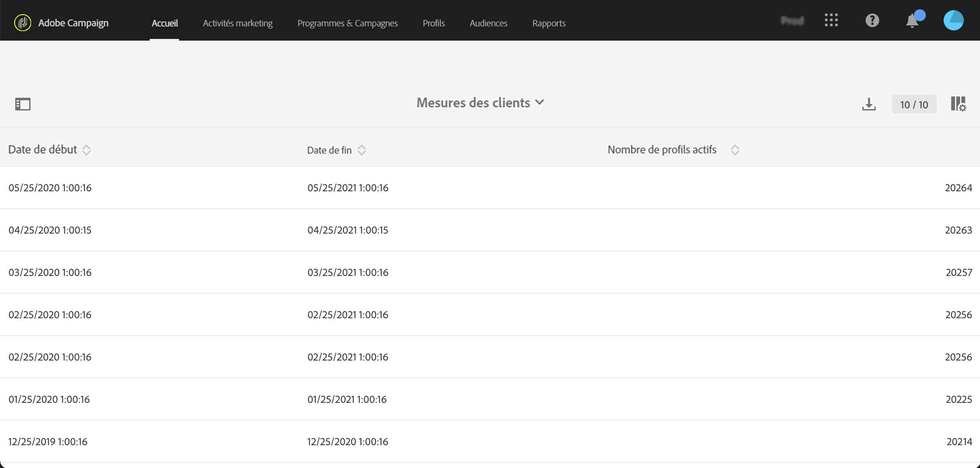Toggle the side panel icon
The height and width of the screenshot is (468, 980).
23,104
